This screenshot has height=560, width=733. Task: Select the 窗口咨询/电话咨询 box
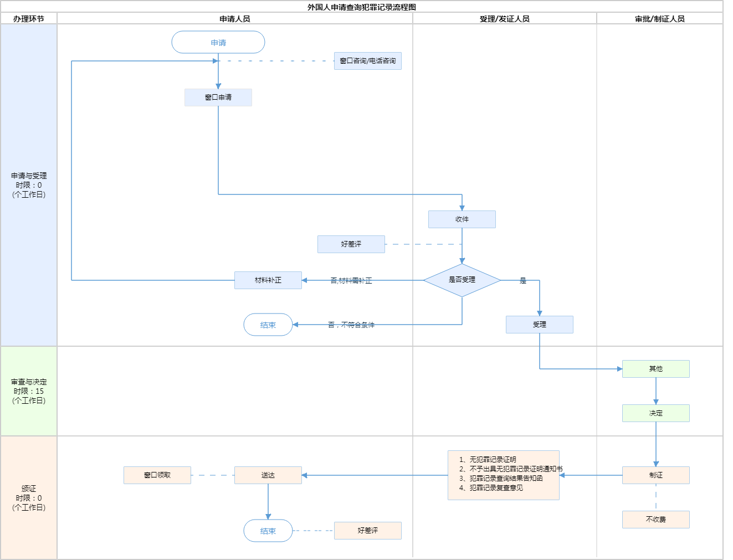point(367,61)
